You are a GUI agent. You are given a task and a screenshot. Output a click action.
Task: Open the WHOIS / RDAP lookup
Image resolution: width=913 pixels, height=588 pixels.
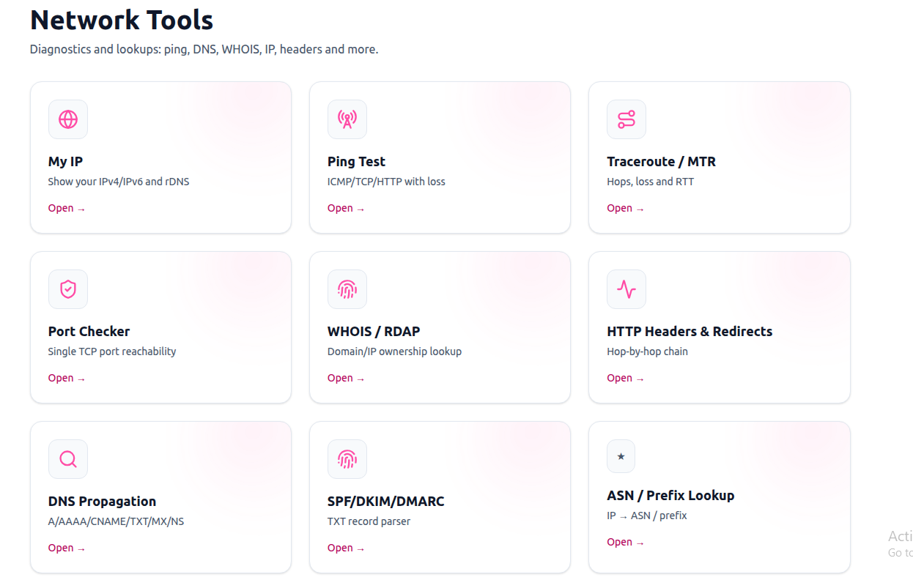click(x=346, y=377)
